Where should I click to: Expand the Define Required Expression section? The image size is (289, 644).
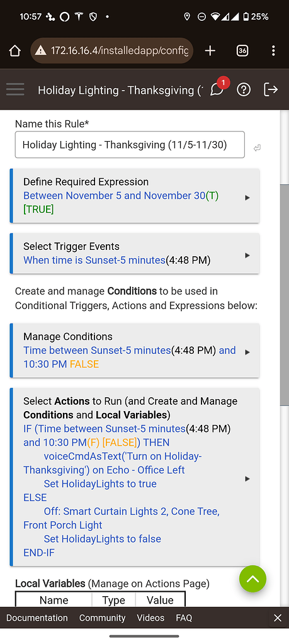(x=135, y=196)
